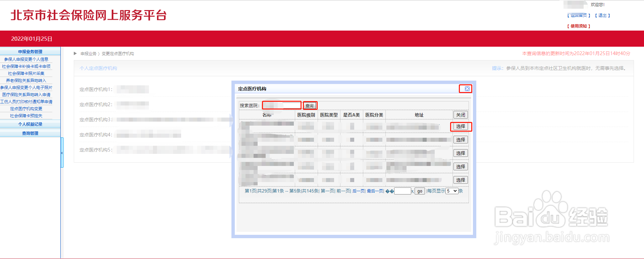Open the 使用须知 link
This screenshot has width=644, height=259.
click(579, 26)
